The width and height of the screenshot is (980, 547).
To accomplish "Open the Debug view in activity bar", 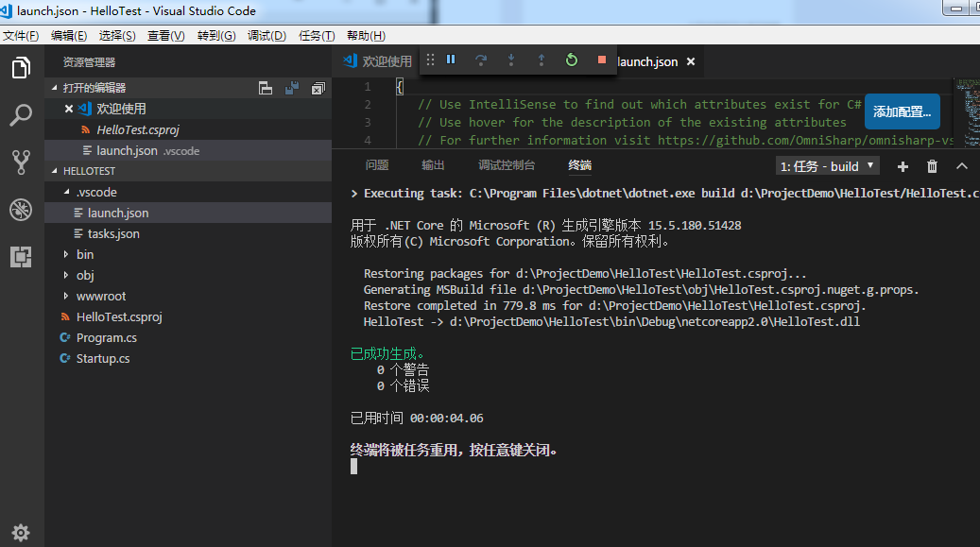I will [21, 210].
